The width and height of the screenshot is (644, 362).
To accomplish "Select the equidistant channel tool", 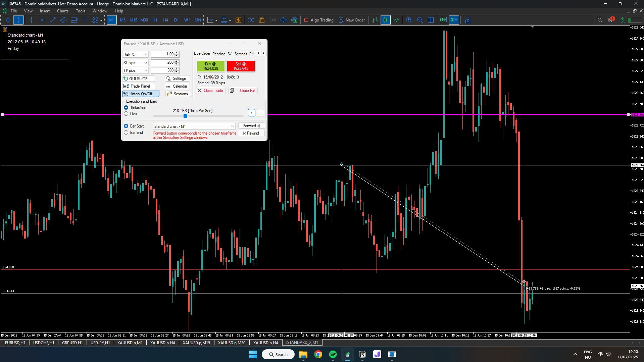I will (63, 20).
